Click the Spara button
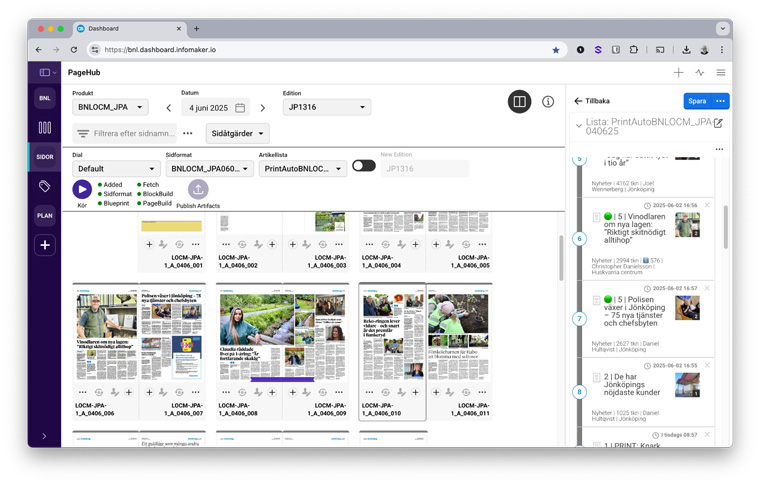 pos(697,101)
